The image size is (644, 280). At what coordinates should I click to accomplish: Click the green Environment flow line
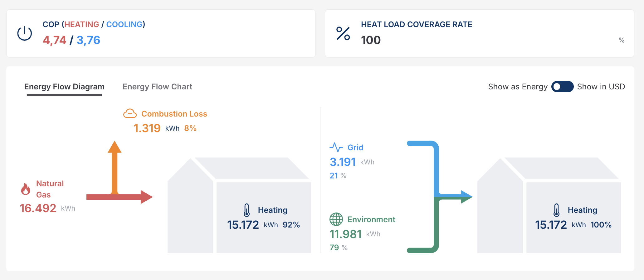click(x=436, y=228)
